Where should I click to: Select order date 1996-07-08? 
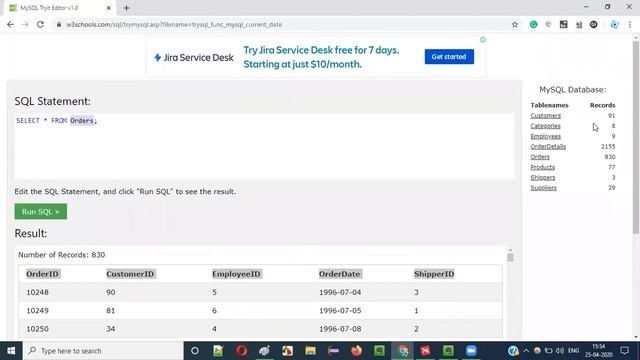(x=340, y=329)
